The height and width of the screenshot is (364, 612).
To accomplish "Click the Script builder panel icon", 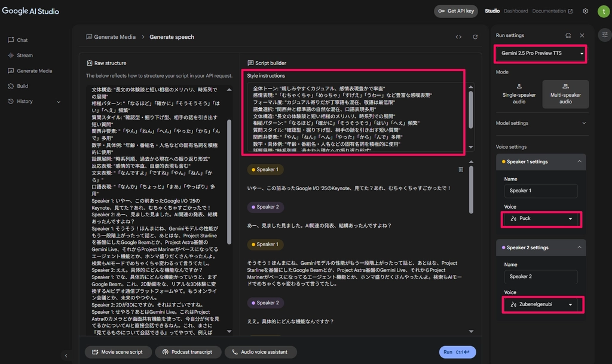I will pyautogui.click(x=250, y=63).
